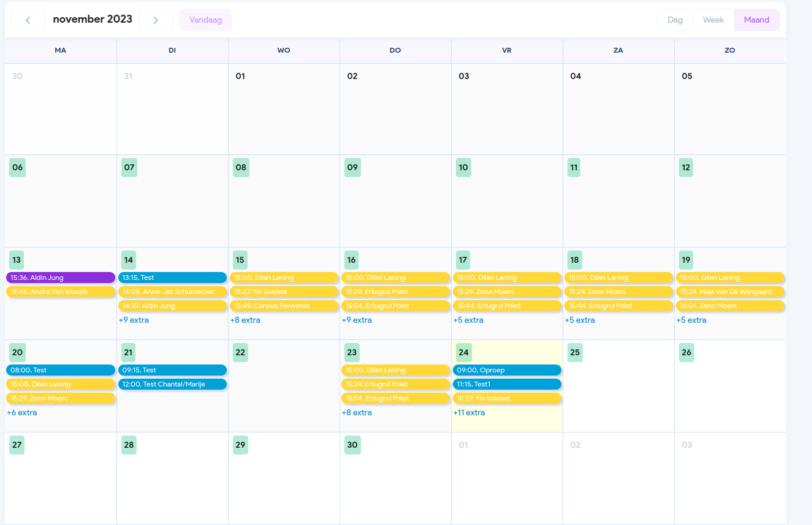
Task: Show +6 extra events on November 20
Action: click(22, 412)
